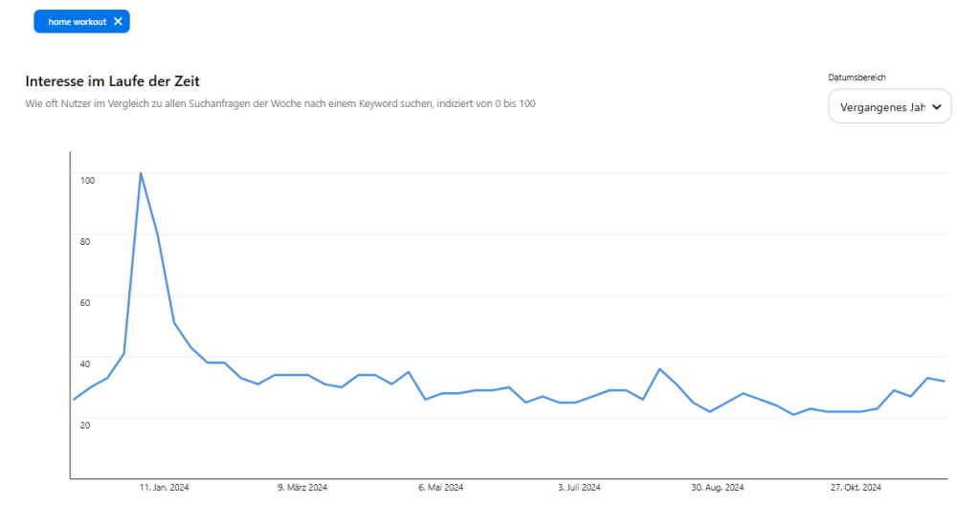Click the 9. März 2024 axis label
This screenshot has width=980, height=505.
pos(303,488)
